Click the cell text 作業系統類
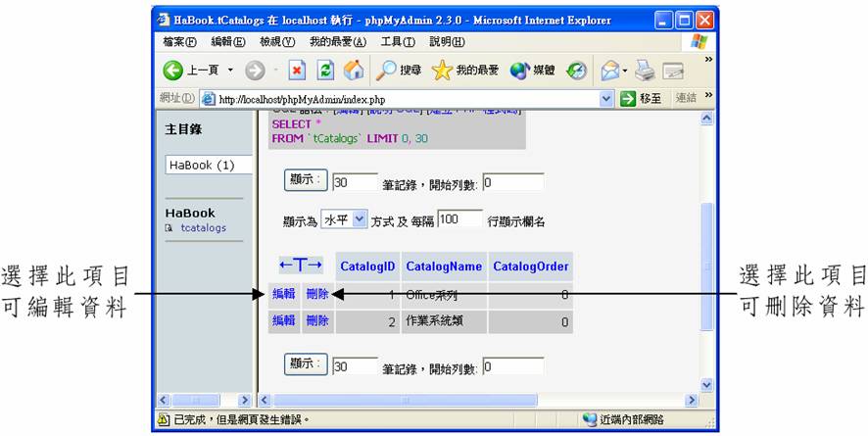Screen dimensions: 868x436 pyautogui.click(x=435, y=320)
